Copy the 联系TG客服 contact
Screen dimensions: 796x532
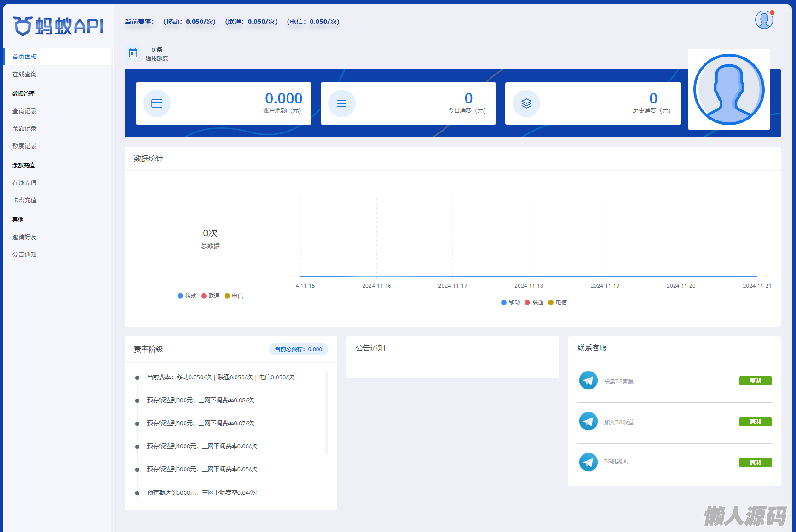click(755, 381)
